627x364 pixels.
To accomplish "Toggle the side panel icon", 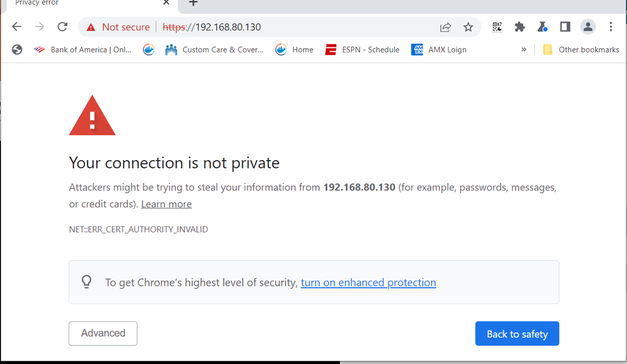I will coord(565,27).
